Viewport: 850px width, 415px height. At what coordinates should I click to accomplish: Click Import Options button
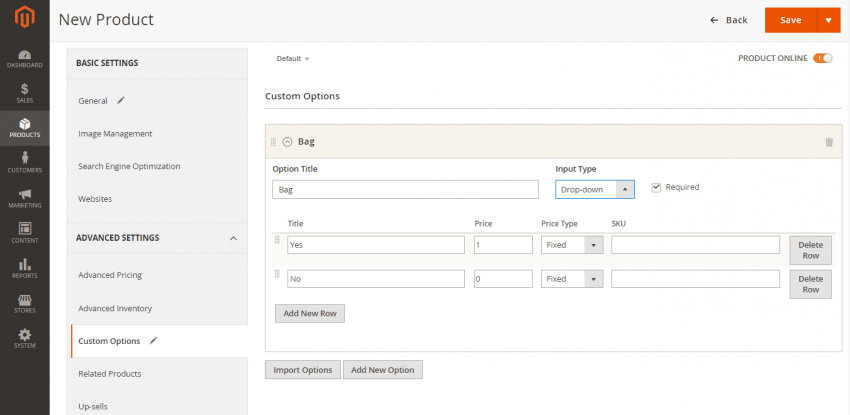click(302, 370)
